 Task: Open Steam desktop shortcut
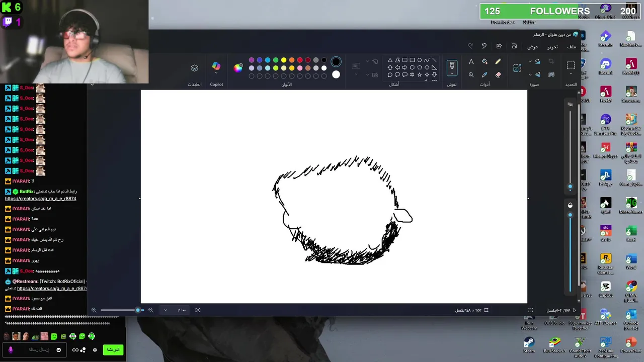pyautogui.click(x=529, y=345)
